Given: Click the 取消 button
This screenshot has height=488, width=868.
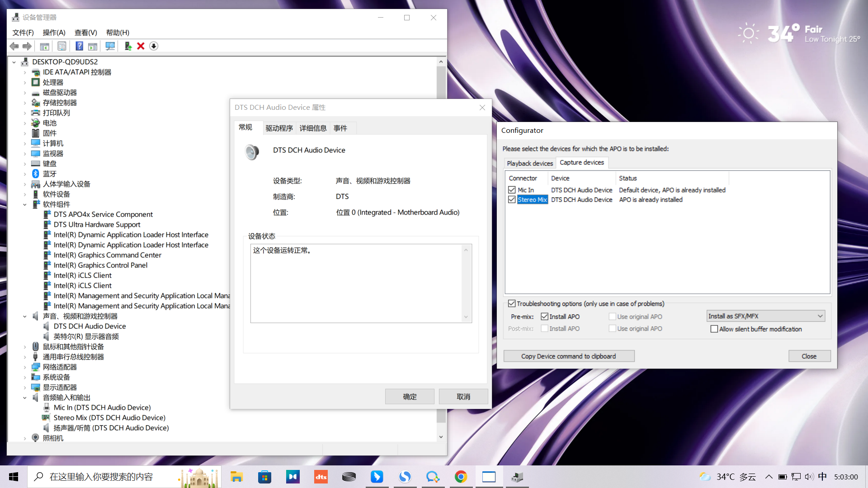Looking at the screenshot, I should click(463, 397).
